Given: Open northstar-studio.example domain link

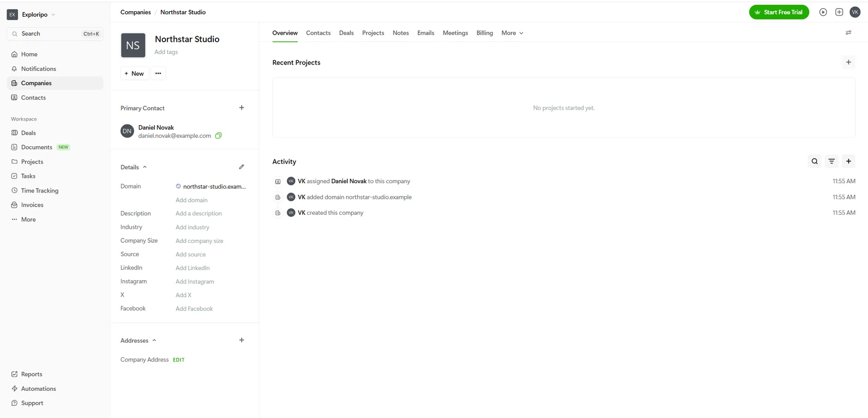Looking at the screenshot, I should (x=214, y=187).
